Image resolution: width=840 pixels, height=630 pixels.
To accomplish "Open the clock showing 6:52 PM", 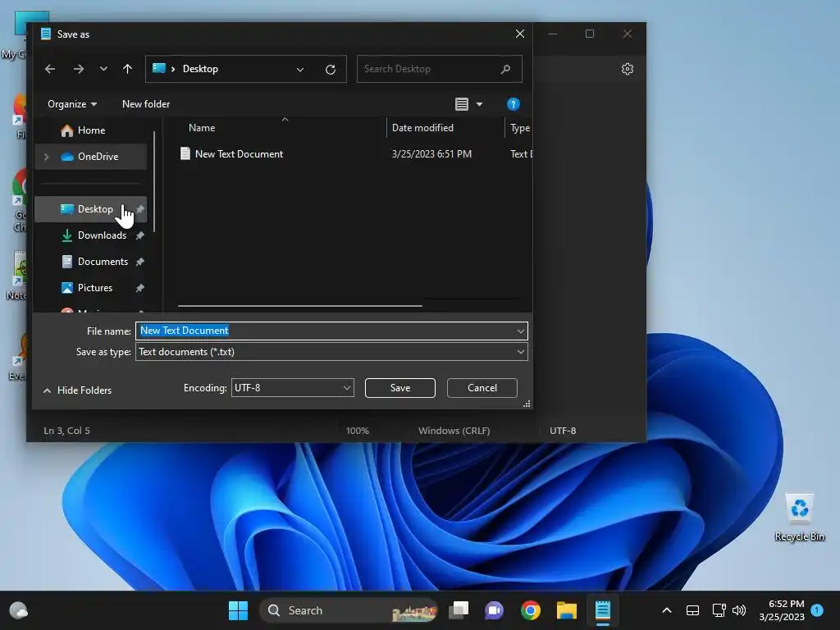I will 782,610.
